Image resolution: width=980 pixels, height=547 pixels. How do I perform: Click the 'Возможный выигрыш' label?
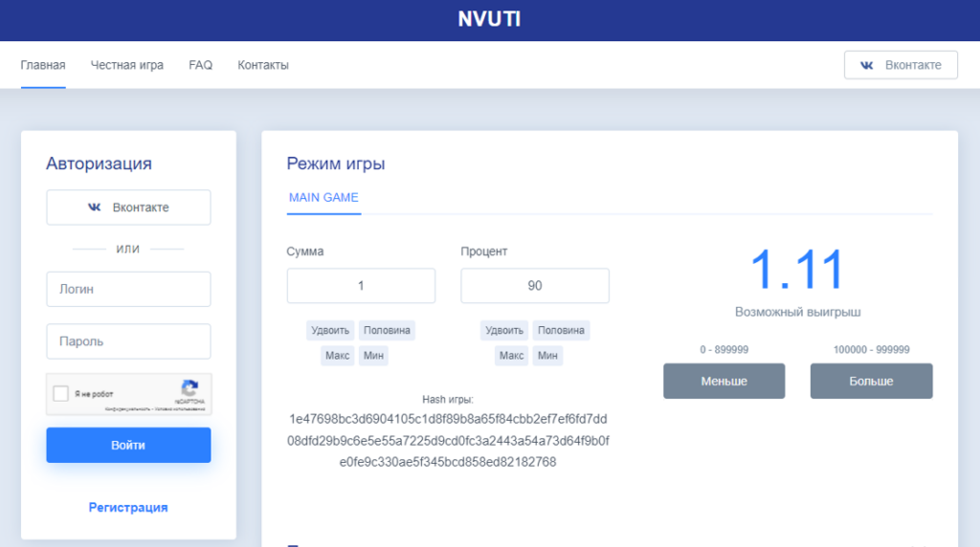(x=798, y=312)
